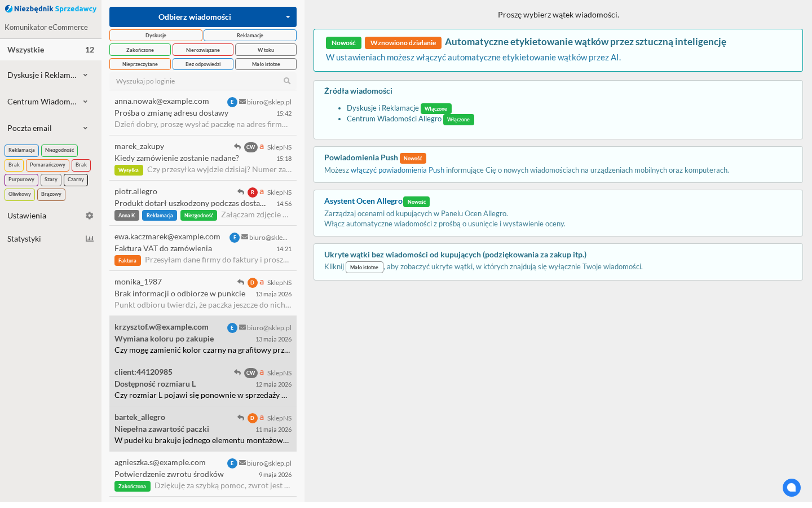The image size is (812, 508).
Task: Open Ustawienia from the sidebar
Action: pyautogui.click(x=51, y=216)
